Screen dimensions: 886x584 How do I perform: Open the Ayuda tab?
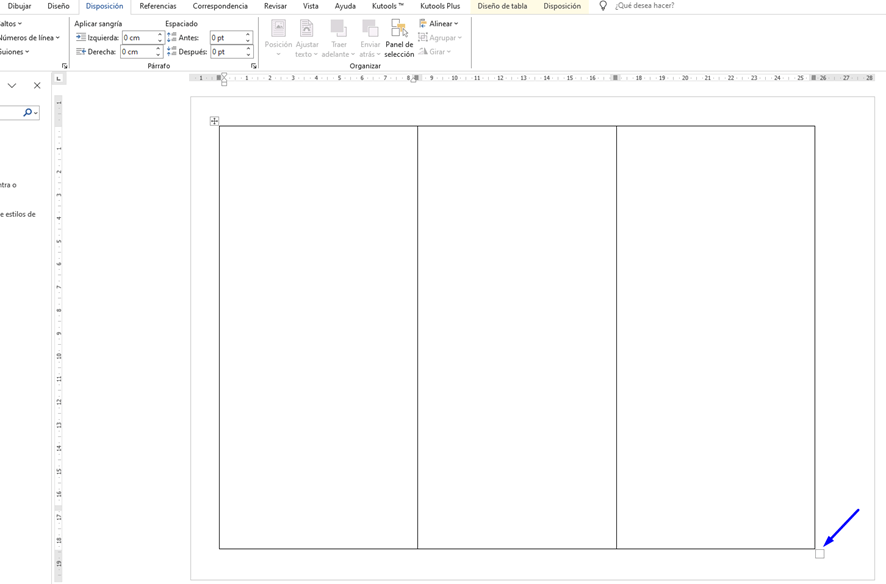click(345, 6)
